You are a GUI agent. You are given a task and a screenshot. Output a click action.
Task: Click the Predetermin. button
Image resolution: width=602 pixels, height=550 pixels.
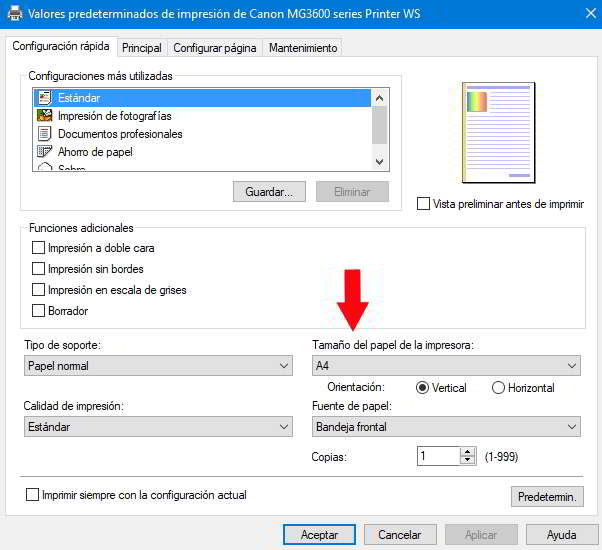(547, 497)
